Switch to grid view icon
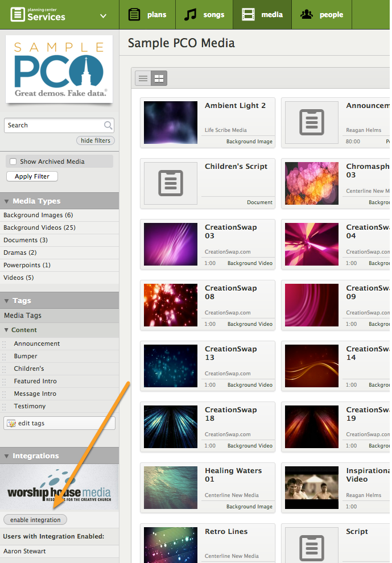The width and height of the screenshot is (392, 563). pyautogui.click(x=159, y=78)
